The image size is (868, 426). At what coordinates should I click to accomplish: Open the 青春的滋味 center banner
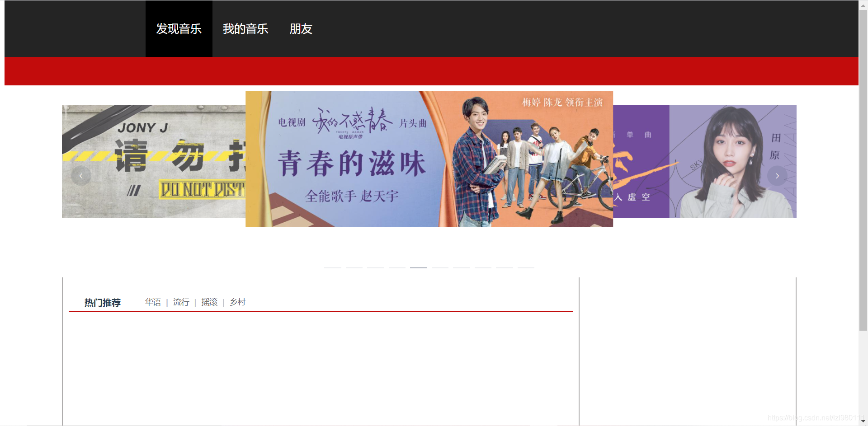[x=429, y=159]
